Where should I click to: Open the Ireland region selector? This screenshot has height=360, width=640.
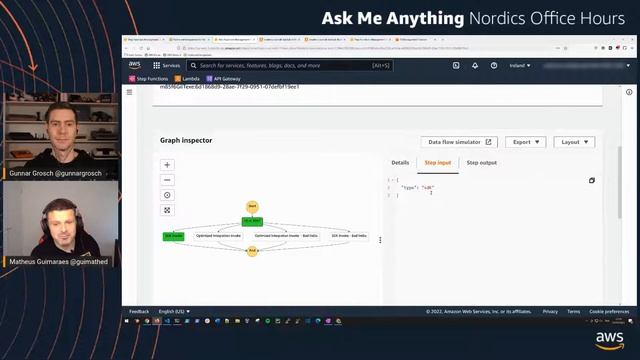pyautogui.click(x=520, y=65)
